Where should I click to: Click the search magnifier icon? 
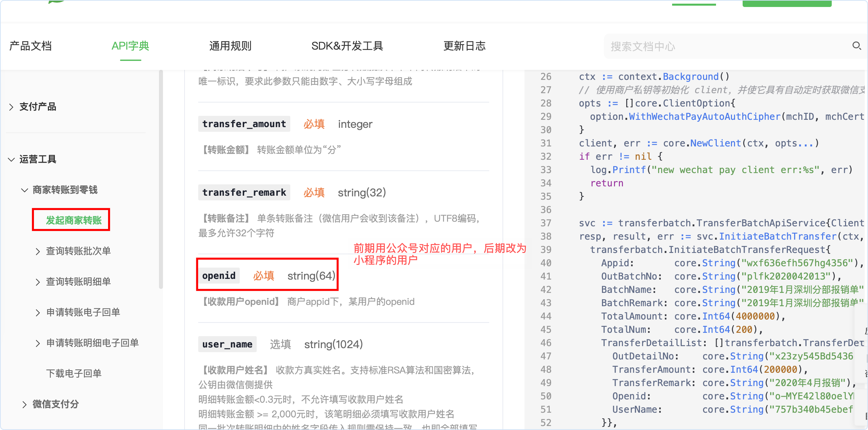tap(856, 46)
